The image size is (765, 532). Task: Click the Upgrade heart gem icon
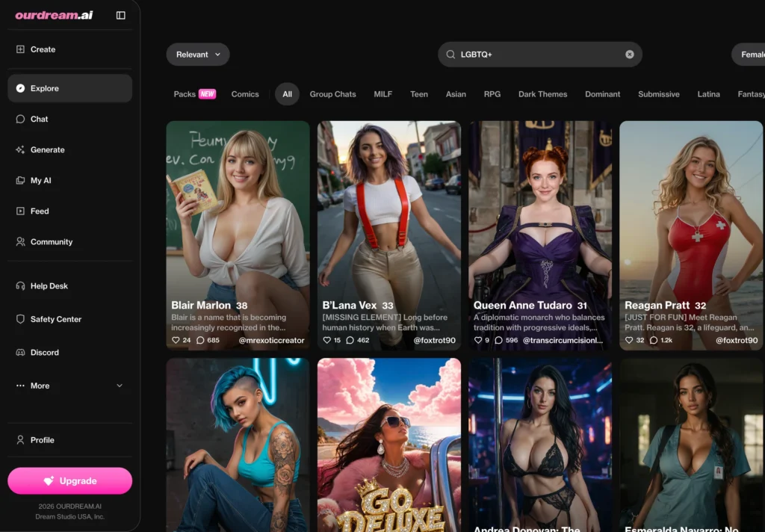click(x=49, y=481)
